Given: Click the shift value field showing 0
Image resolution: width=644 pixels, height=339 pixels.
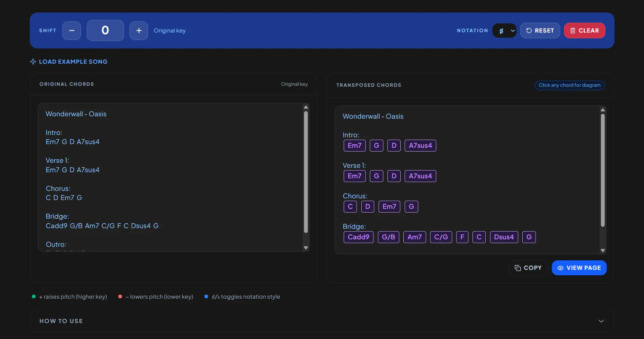Looking at the screenshot, I should pyautogui.click(x=105, y=31).
